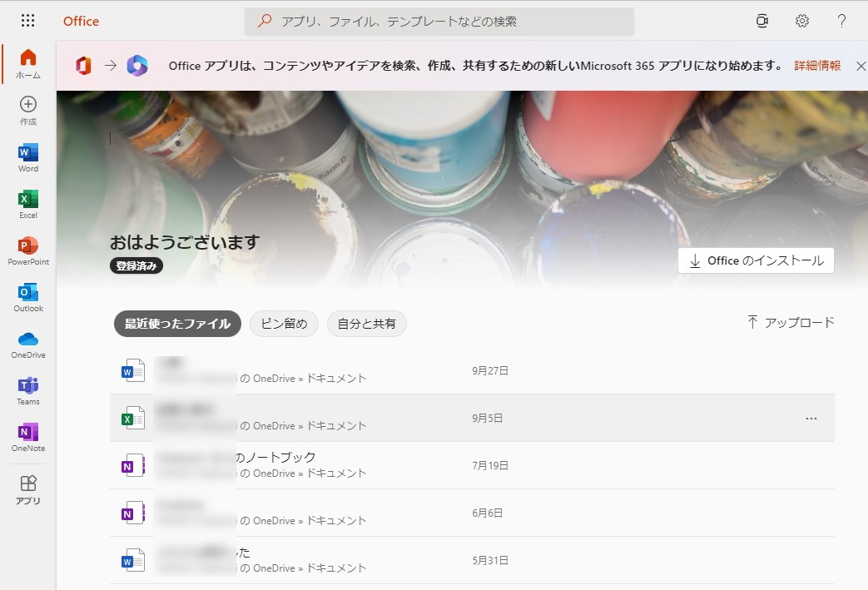868x590 pixels.
Task: Switch to the ピン留め tab
Action: tap(284, 324)
